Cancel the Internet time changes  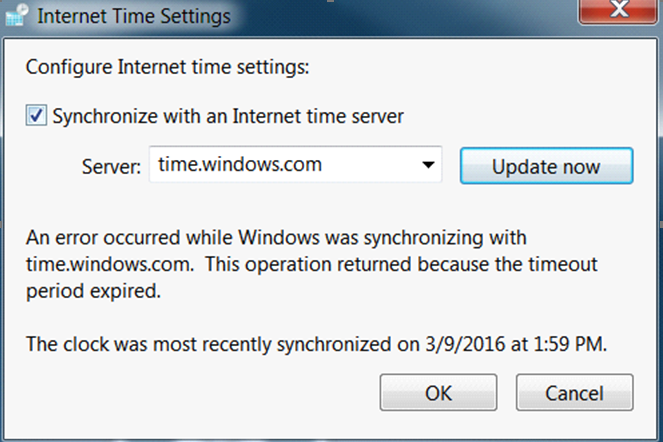[574, 393]
